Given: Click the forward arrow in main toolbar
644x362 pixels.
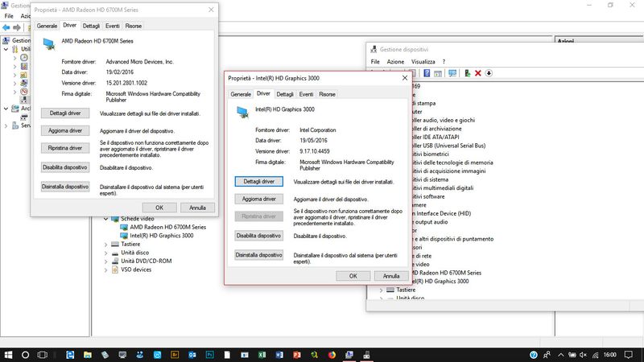Looking at the screenshot, I should pos(17,27).
